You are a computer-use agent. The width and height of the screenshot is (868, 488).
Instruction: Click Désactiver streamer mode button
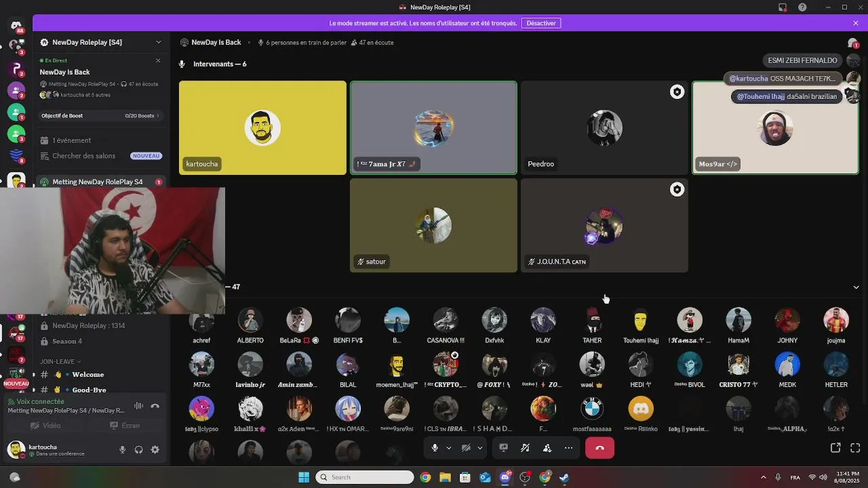pyautogui.click(x=541, y=23)
